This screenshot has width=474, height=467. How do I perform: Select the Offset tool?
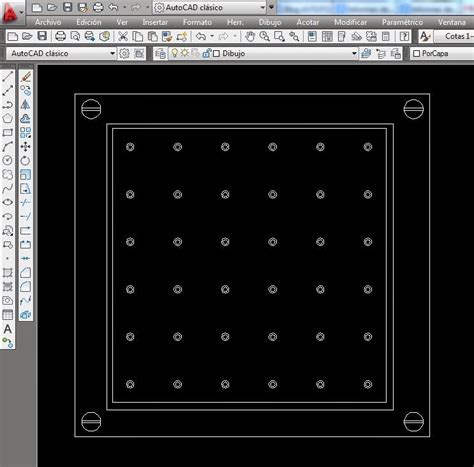tap(25, 118)
